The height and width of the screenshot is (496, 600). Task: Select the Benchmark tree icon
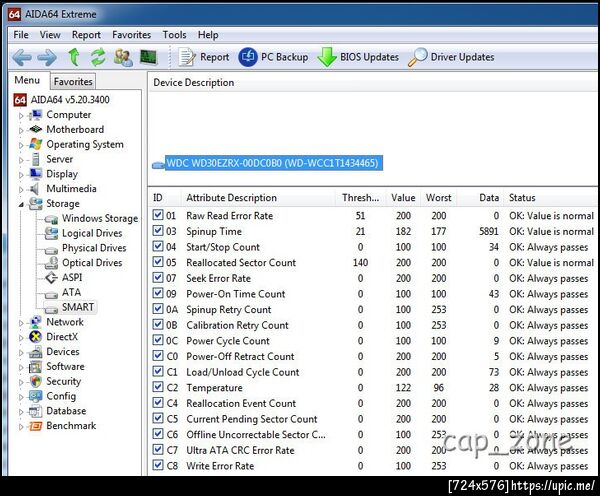(x=36, y=426)
